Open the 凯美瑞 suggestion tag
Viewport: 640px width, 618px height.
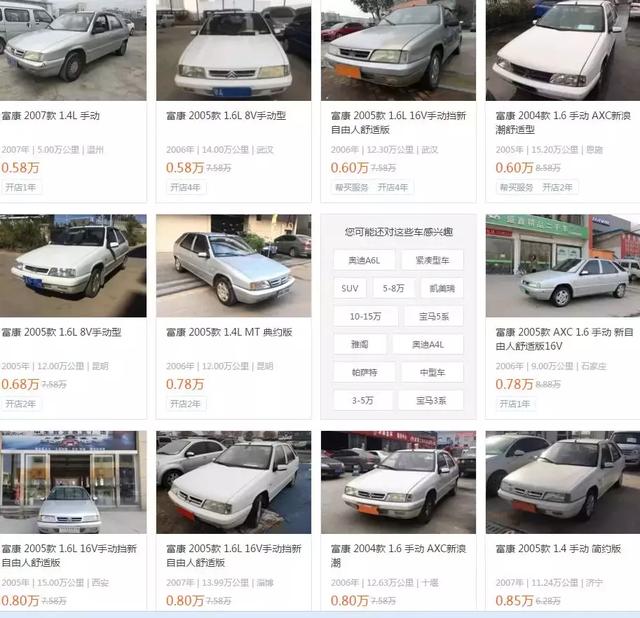click(x=442, y=288)
